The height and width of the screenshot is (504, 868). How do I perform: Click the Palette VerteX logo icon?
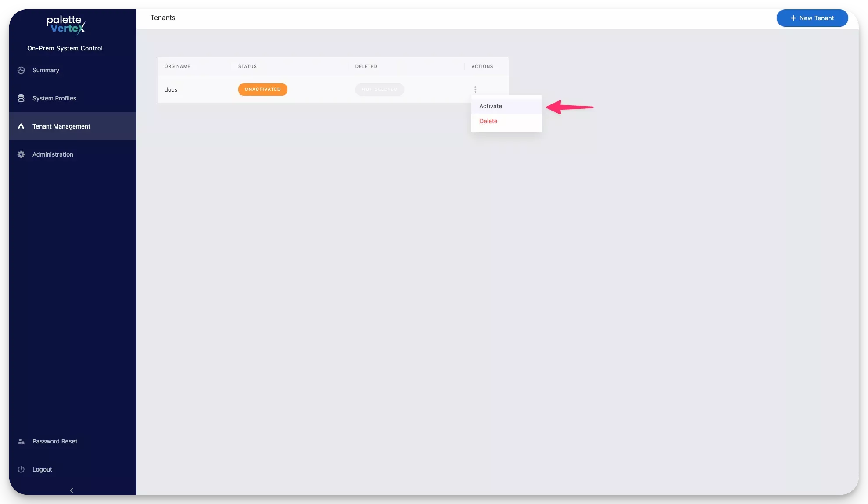[65, 25]
